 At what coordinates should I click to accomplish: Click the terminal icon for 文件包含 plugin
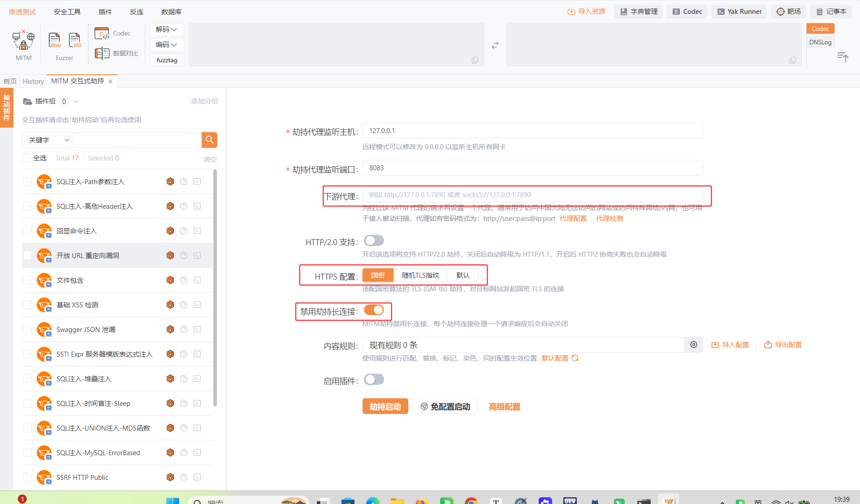click(197, 280)
